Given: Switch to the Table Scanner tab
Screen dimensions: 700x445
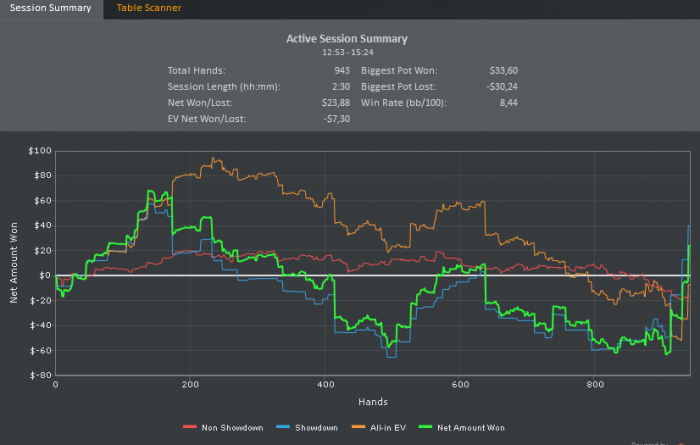Looking at the screenshot, I should coord(149,8).
